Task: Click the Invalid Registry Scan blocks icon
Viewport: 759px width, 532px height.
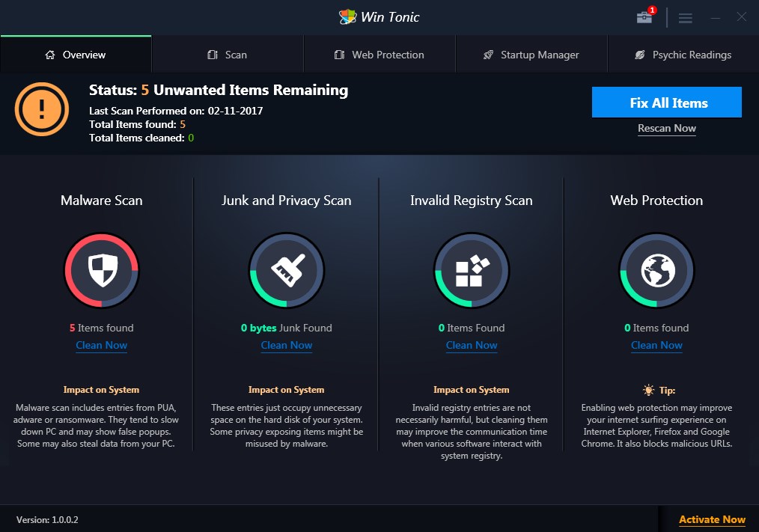Action: click(471, 270)
